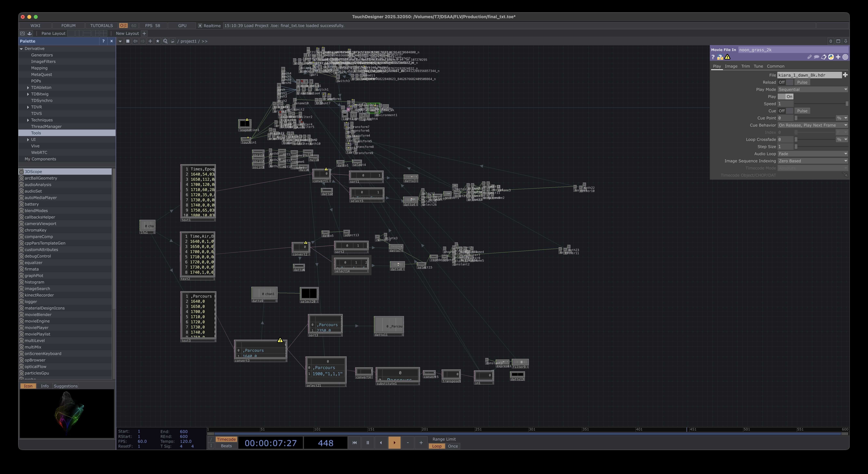Click the home network icon
This screenshot has width=868, height=474.
[172, 41]
